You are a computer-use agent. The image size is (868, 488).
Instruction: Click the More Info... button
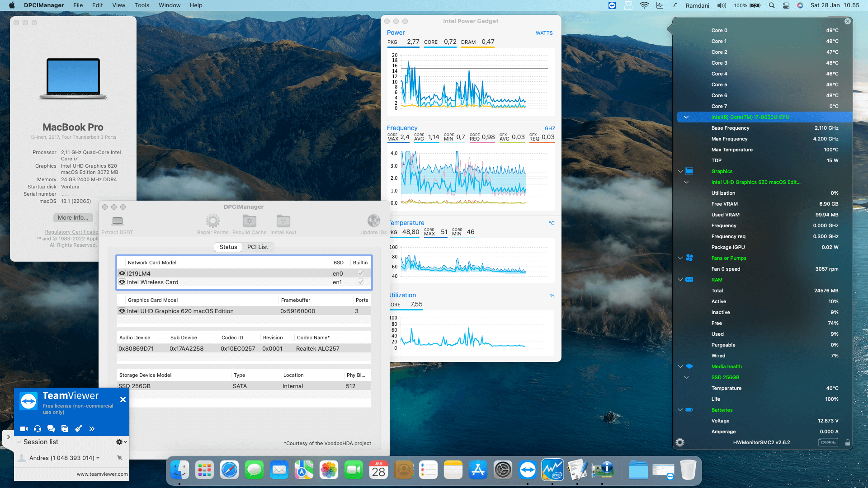point(73,217)
